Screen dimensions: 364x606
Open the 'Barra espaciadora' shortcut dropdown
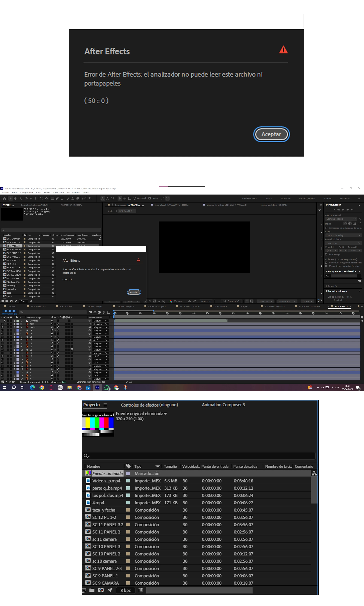pyautogui.click(x=341, y=219)
